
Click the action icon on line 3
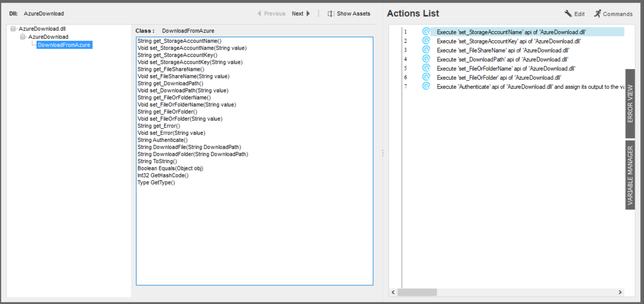(426, 50)
